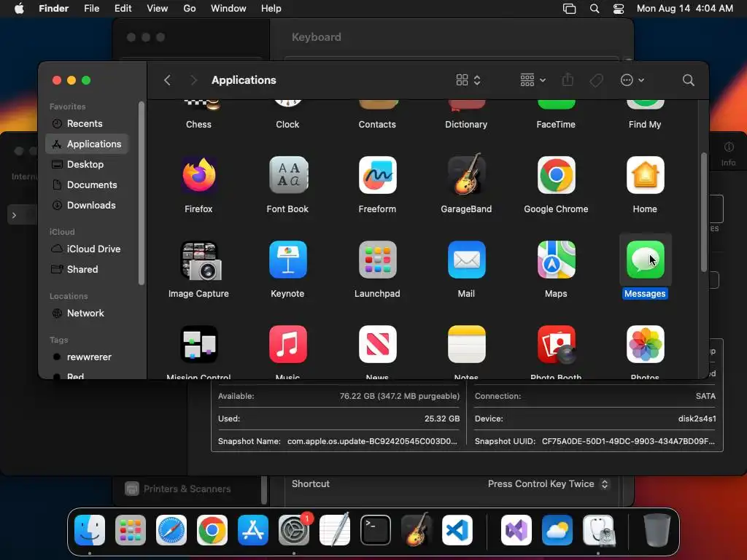The height and width of the screenshot is (560, 747).
Task: Click the Finder window vertical scrollbar
Action: click(704, 212)
